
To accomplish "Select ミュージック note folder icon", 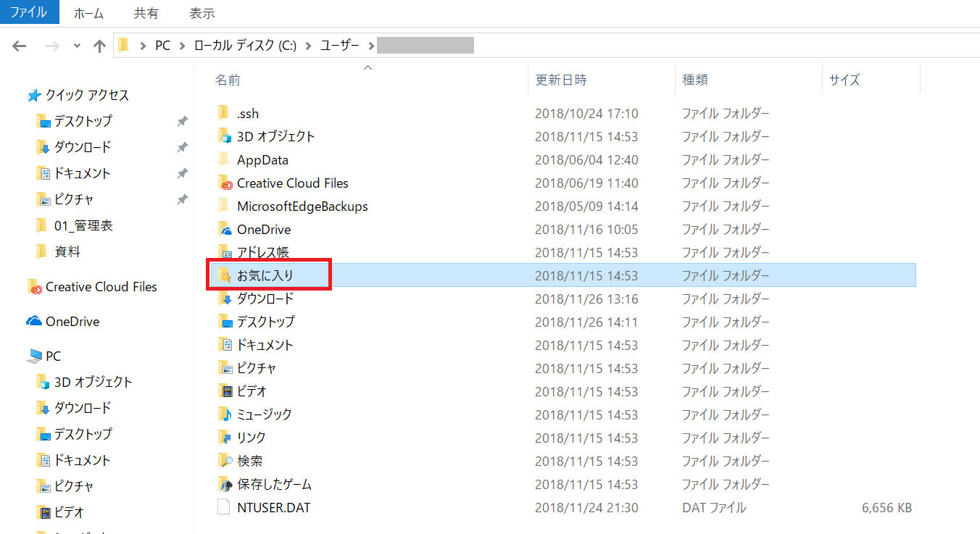I will [224, 414].
